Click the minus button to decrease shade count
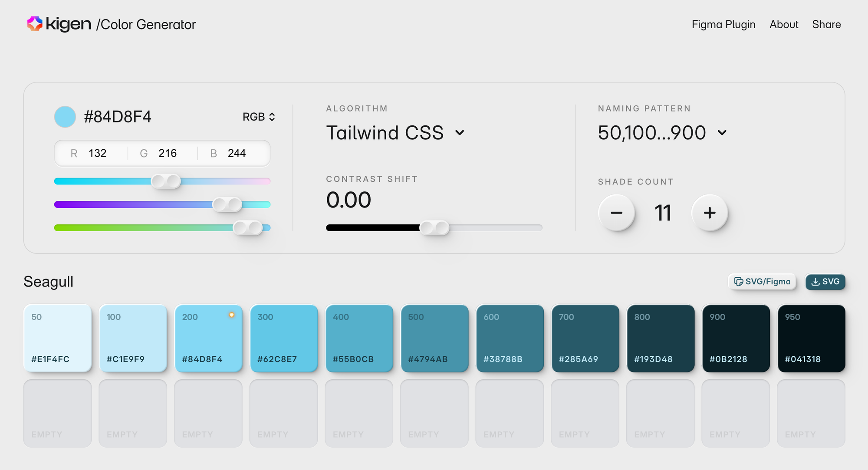This screenshot has height=470, width=868. [x=616, y=213]
